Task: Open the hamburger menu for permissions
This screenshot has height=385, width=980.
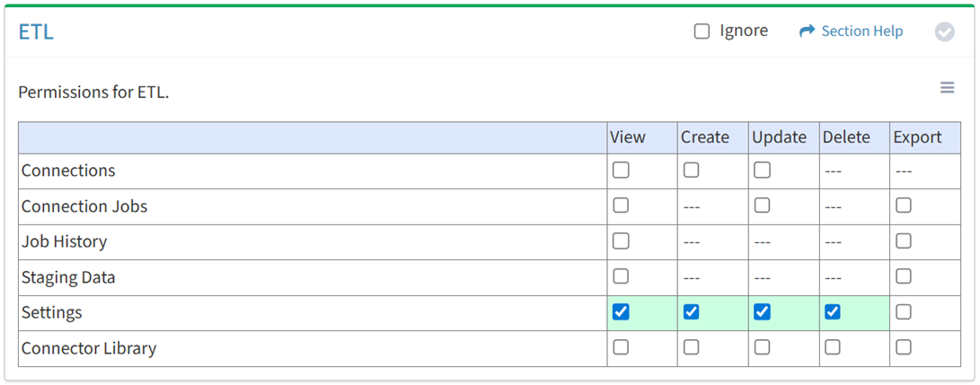Action: 947,88
